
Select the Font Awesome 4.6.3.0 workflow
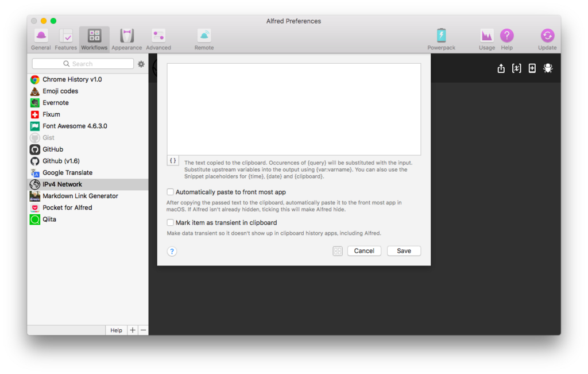point(88,126)
